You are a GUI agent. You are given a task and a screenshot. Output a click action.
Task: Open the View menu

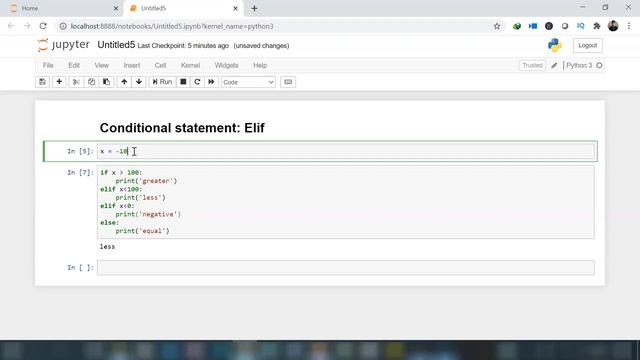coord(102,65)
